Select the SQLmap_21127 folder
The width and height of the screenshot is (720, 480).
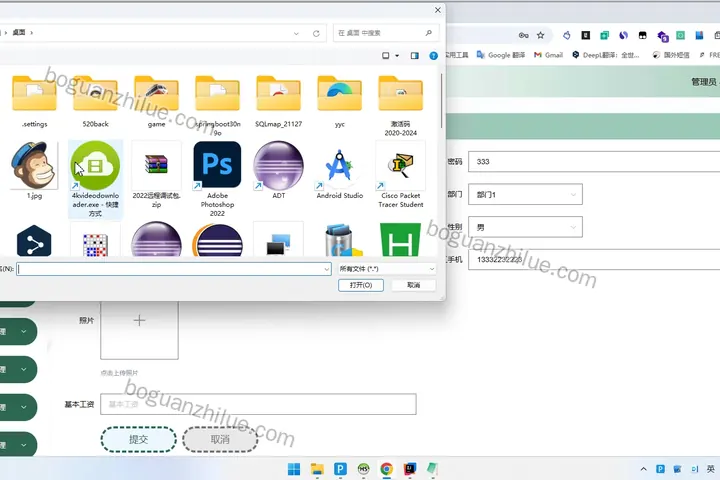tap(279, 102)
